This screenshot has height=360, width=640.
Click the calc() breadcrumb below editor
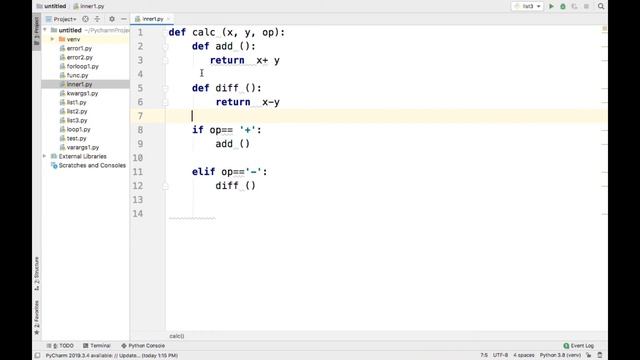point(177,336)
